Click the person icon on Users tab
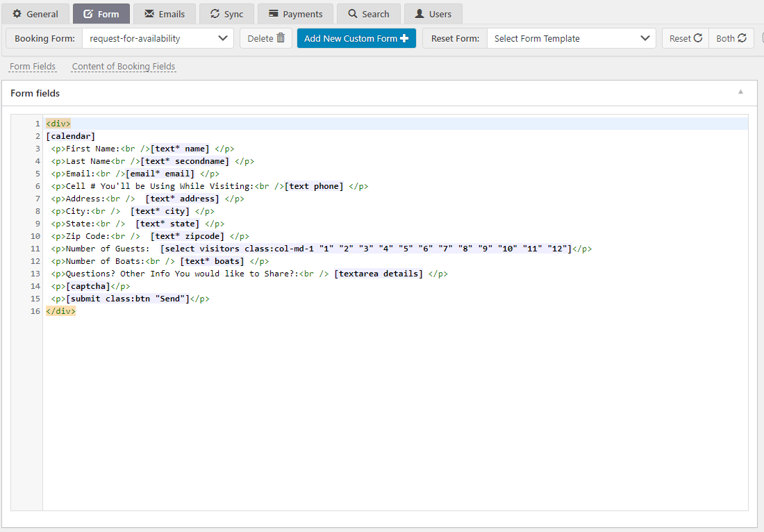 420,14
